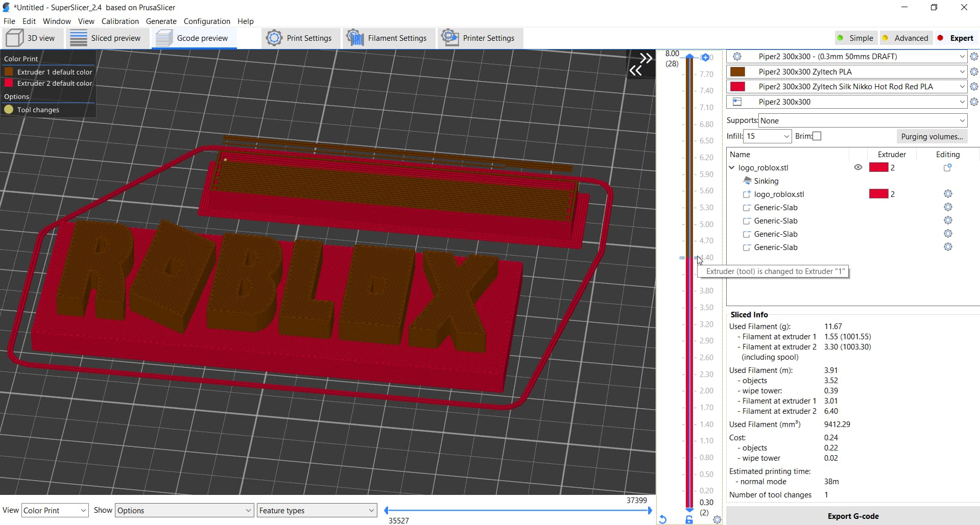Open the gear for the logo_roblox.stl part

[948, 194]
